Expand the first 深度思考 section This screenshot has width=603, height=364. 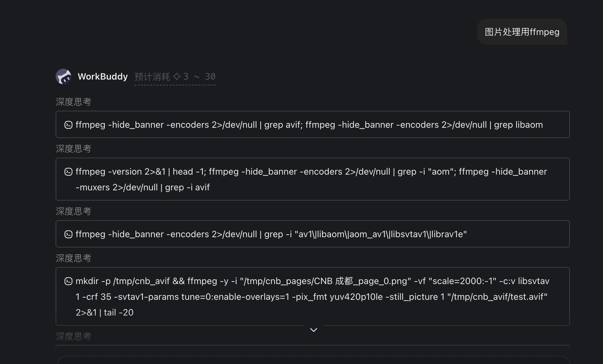pyautogui.click(x=74, y=102)
